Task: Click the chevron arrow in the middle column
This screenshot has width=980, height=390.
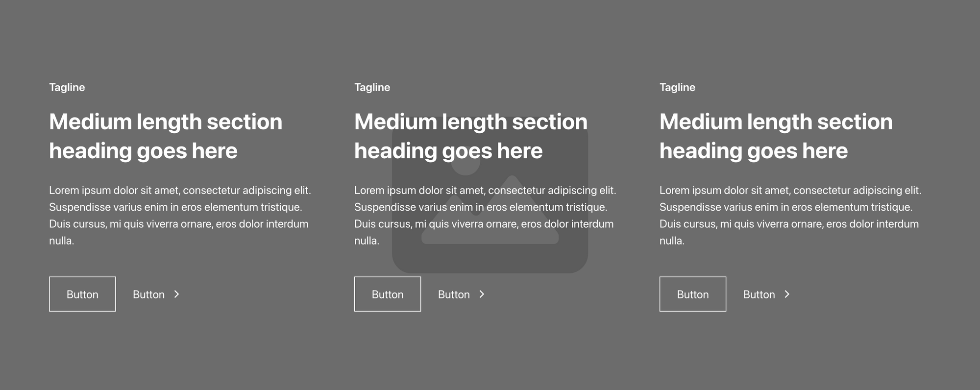Action: (482, 294)
